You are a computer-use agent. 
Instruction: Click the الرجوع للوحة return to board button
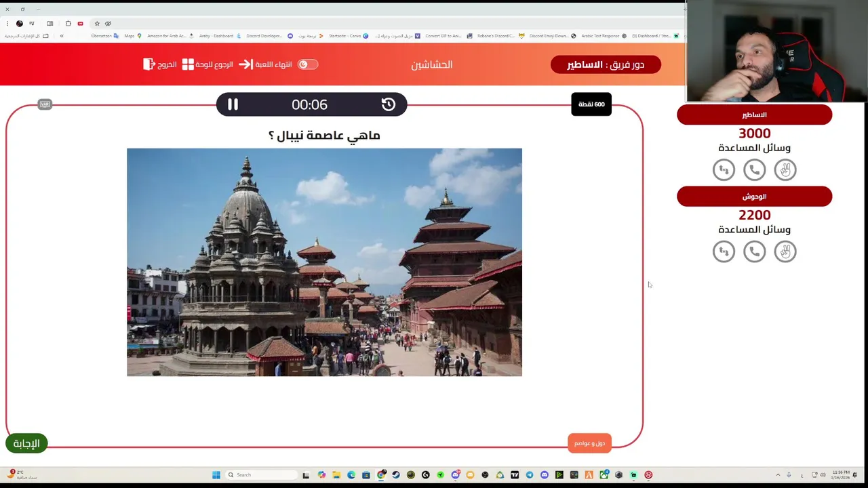click(x=207, y=64)
